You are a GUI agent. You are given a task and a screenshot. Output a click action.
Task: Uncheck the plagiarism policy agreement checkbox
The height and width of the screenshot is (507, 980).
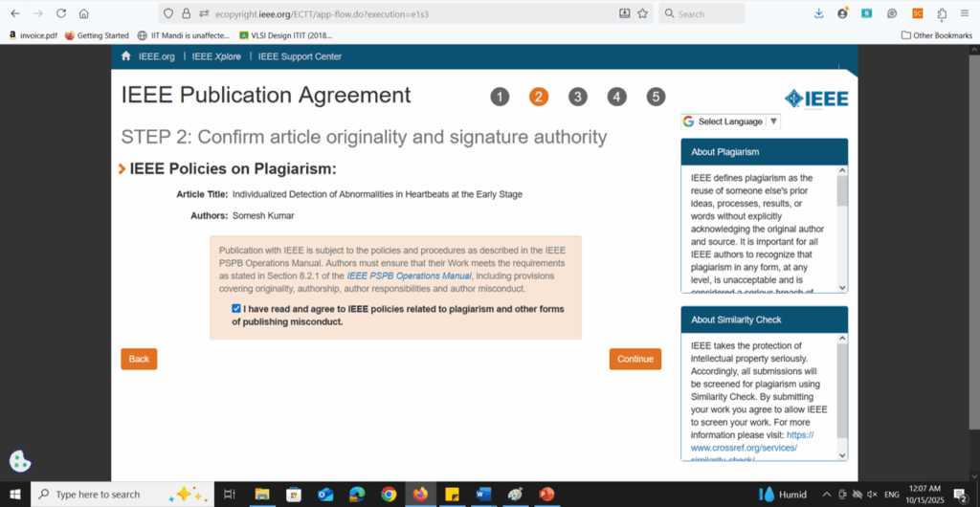pyautogui.click(x=236, y=309)
